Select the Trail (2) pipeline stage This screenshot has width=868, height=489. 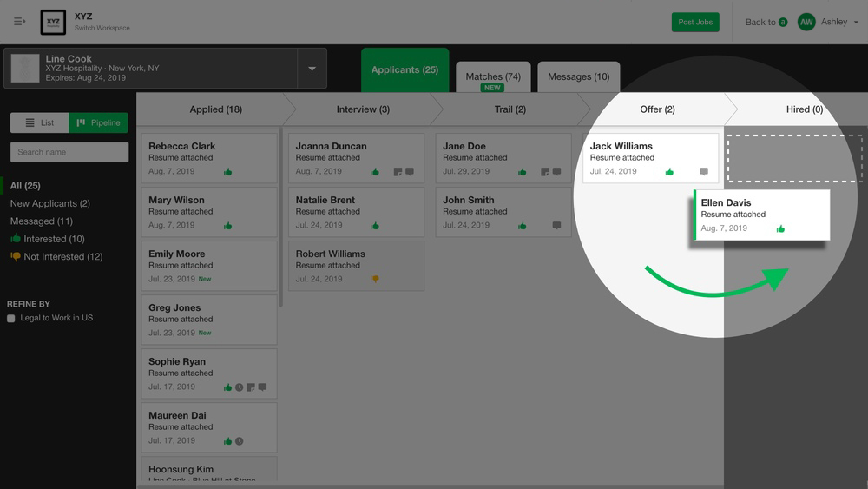coord(510,109)
